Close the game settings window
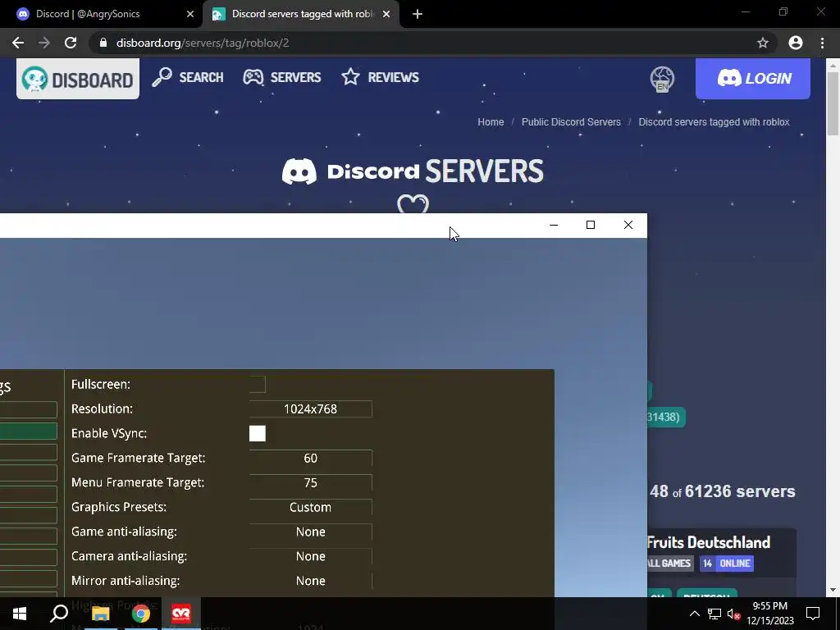840x630 pixels. tap(628, 225)
